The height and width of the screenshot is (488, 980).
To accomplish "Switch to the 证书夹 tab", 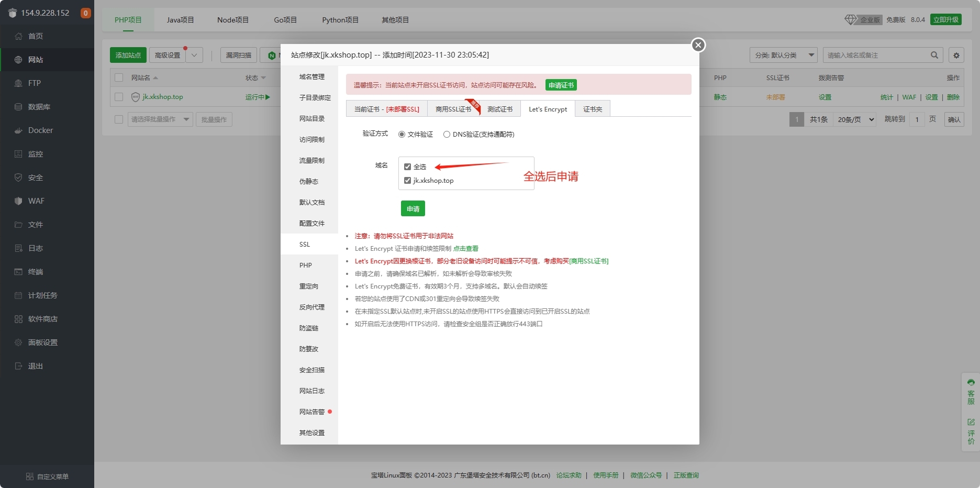I will [x=593, y=109].
